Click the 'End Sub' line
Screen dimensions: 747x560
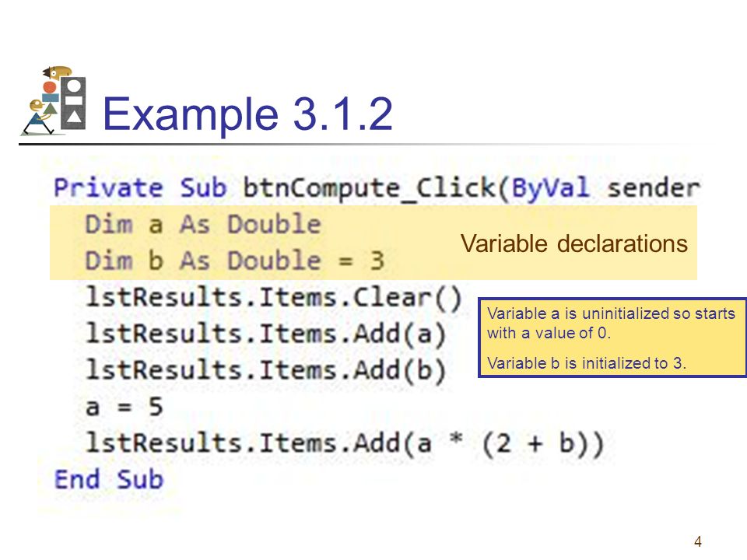click(x=109, y=479)
